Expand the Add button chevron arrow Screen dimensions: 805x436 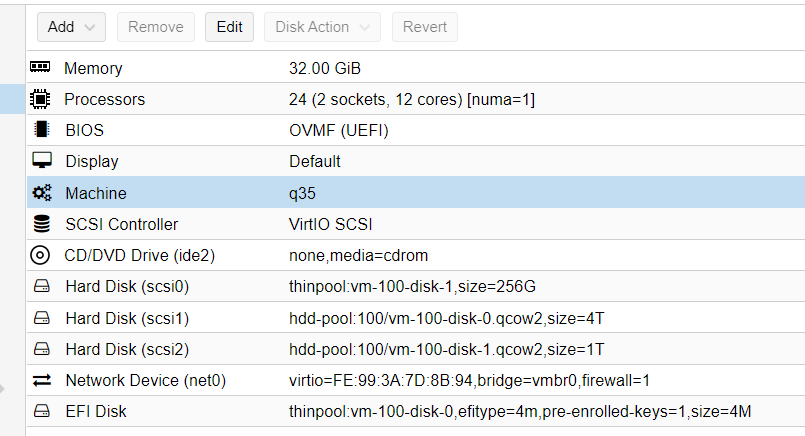pyautogui.click(x=89, y=27)
